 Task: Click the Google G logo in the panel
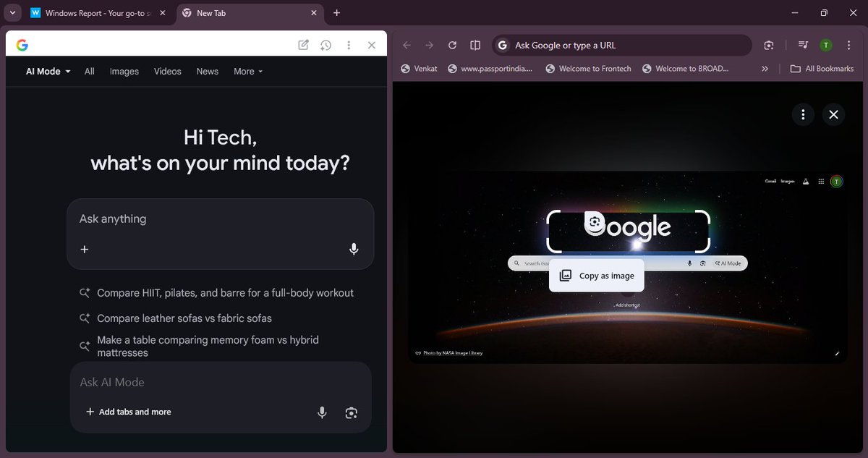coord(22,44)
